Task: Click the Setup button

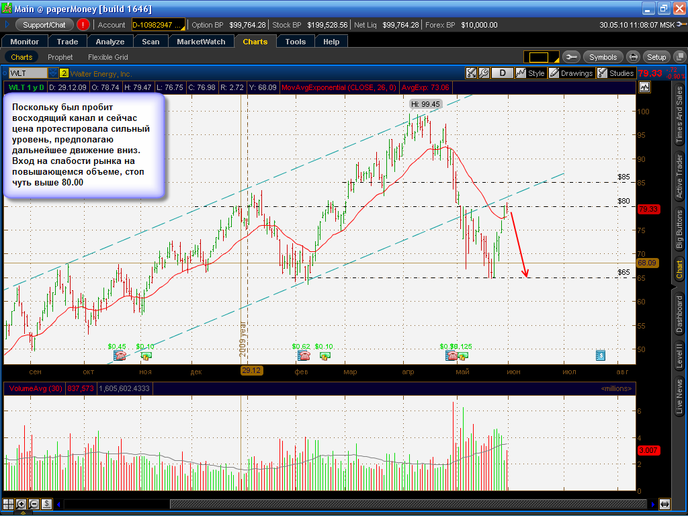Action: (656, 57)
